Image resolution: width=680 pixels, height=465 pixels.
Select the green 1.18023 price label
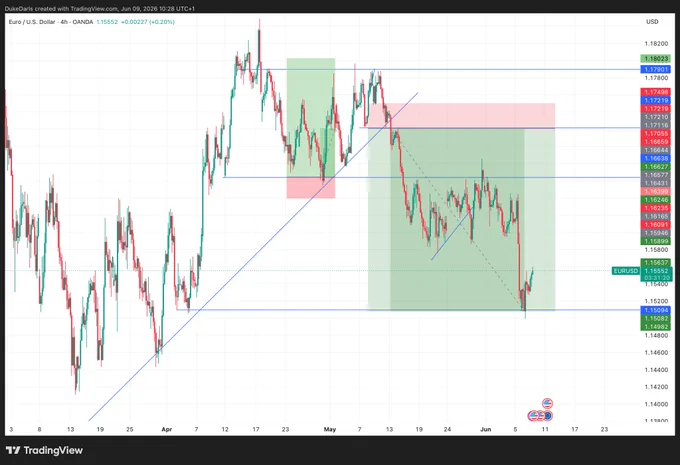tap(656, 59)
